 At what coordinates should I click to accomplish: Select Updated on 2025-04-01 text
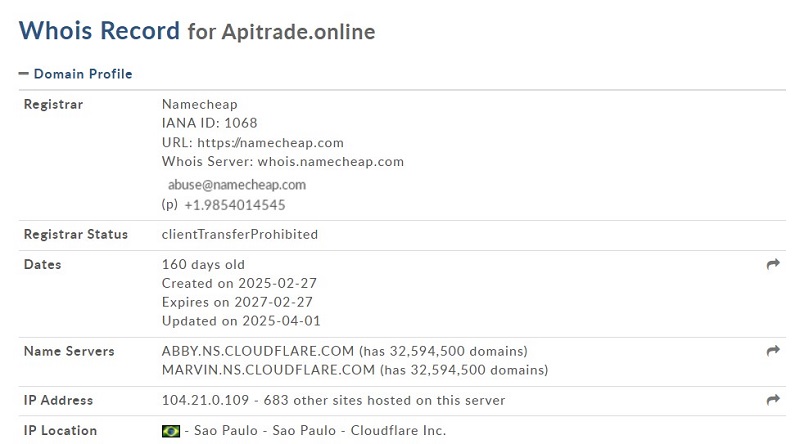[x=241, y=321]
